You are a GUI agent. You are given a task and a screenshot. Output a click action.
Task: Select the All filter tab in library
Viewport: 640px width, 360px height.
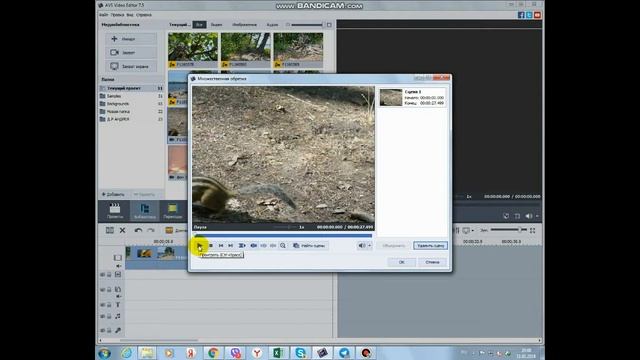(x=199, y=24)
